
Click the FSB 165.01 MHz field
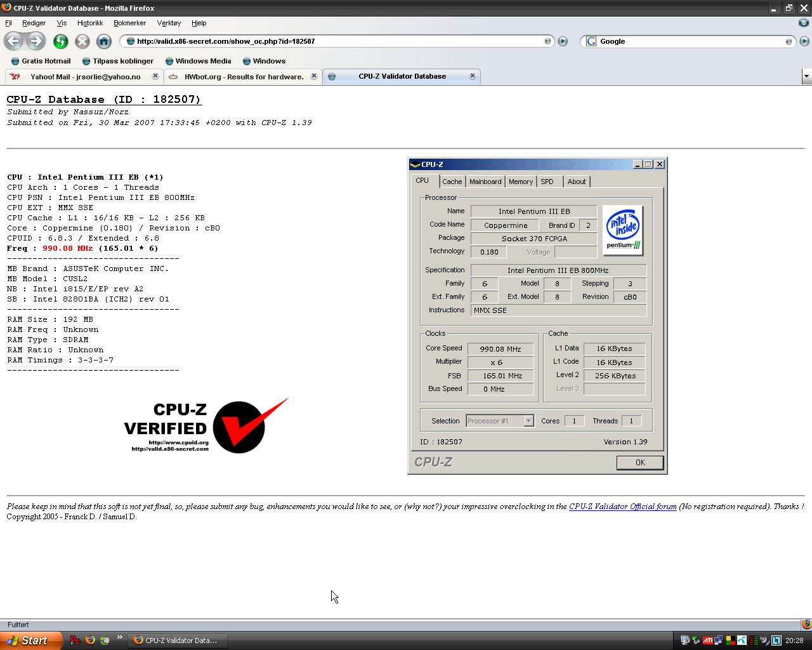coord(501,376)
